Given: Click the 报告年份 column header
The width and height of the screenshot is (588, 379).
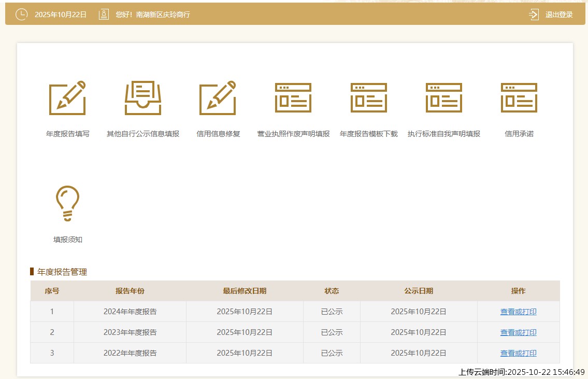Looking at the screenshot, I should (x=130, y=291).
